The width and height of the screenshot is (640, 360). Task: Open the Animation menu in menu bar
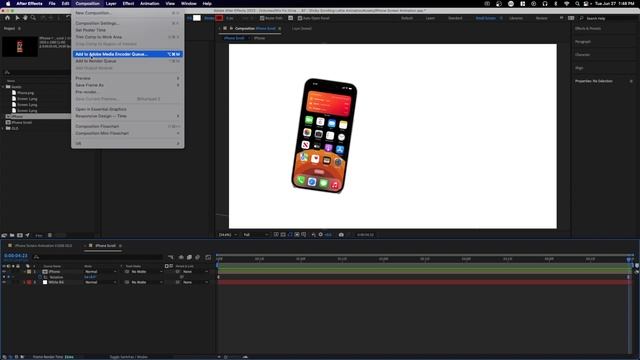[x=149, y=4]
